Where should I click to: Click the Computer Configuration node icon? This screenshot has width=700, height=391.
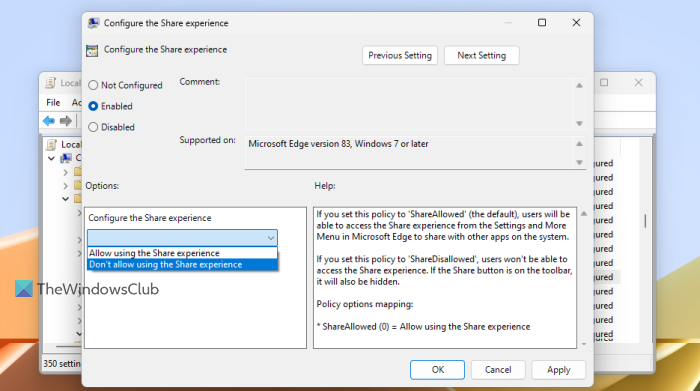(67, 158)
